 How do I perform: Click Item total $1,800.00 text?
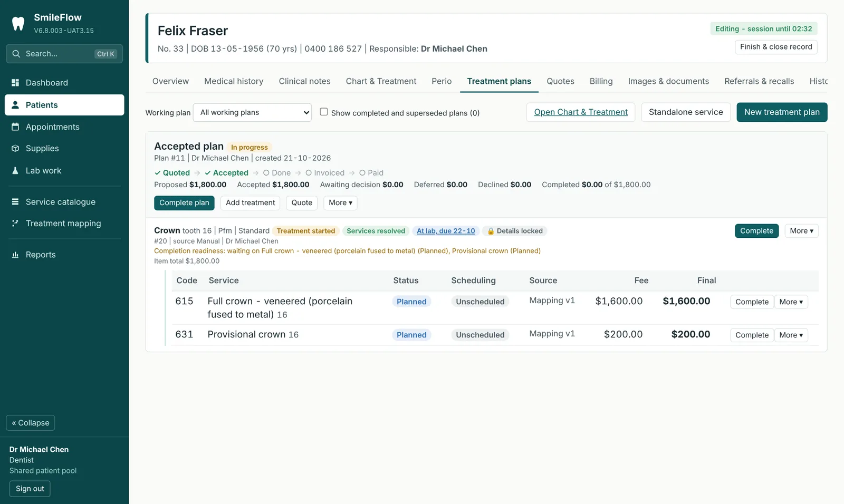(x=187, y=261)
